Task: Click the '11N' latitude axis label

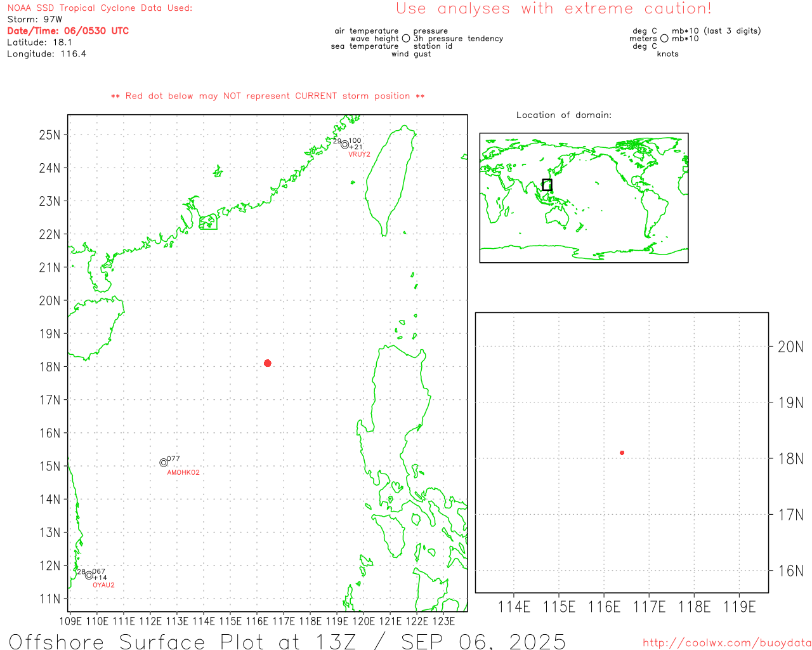Action: (x=49, y=599)
